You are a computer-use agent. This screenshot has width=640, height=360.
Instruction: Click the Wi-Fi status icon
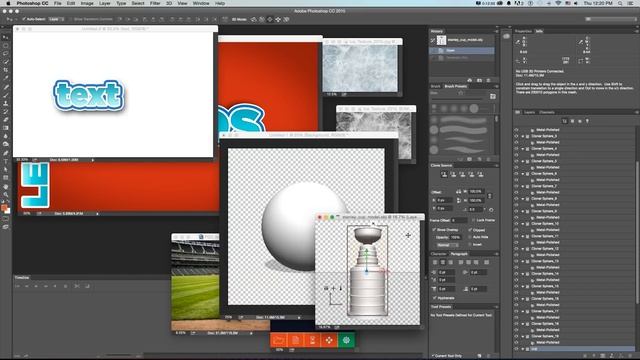click(x=558, y=3)
